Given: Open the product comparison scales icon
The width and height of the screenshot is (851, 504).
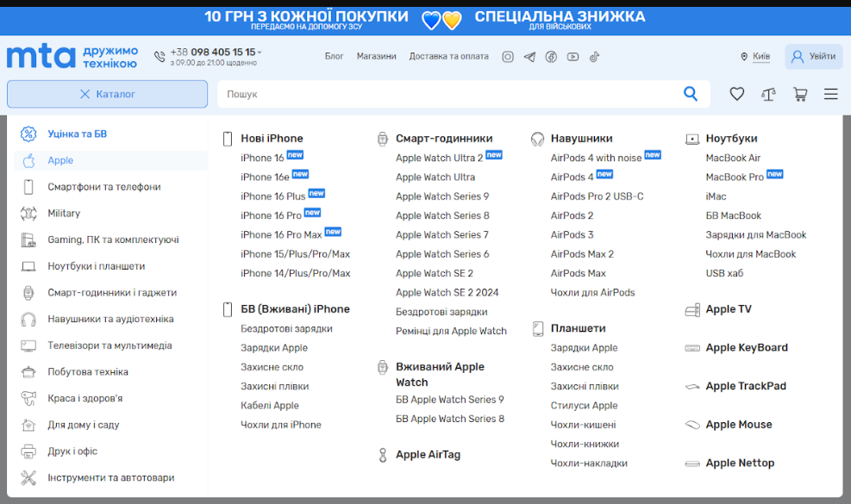Looking at the screenshot, I should (x=768, y=95).
